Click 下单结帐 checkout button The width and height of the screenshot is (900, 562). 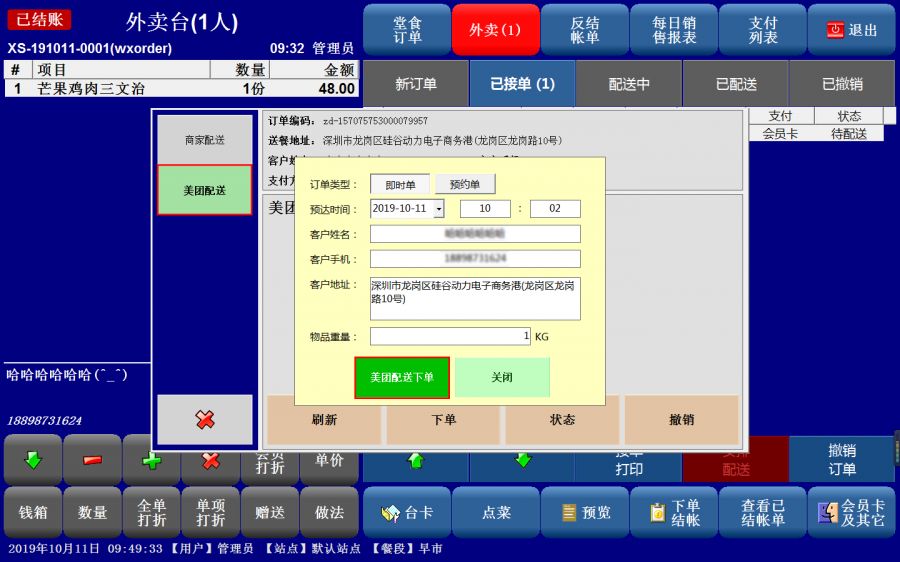(x=674, y=513)
